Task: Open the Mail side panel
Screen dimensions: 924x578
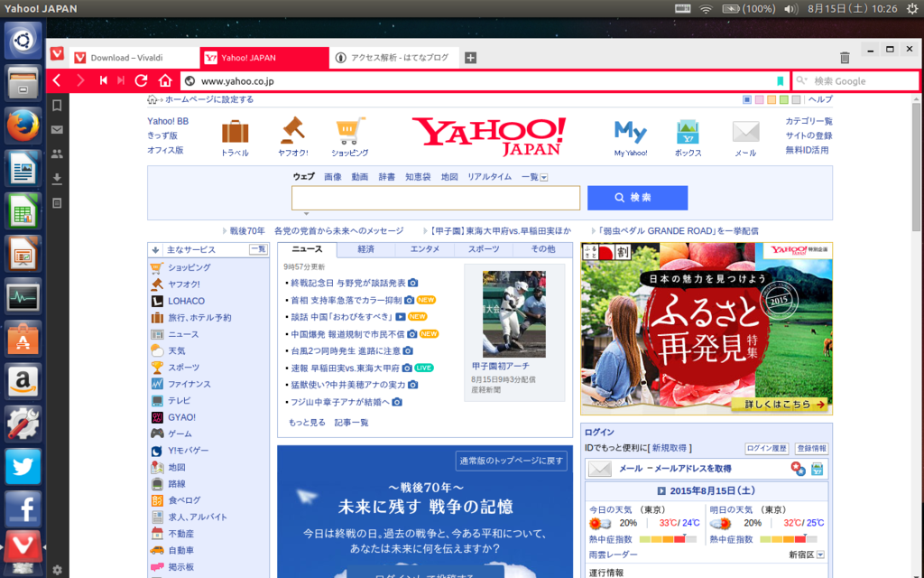Action: click(57, 130)
